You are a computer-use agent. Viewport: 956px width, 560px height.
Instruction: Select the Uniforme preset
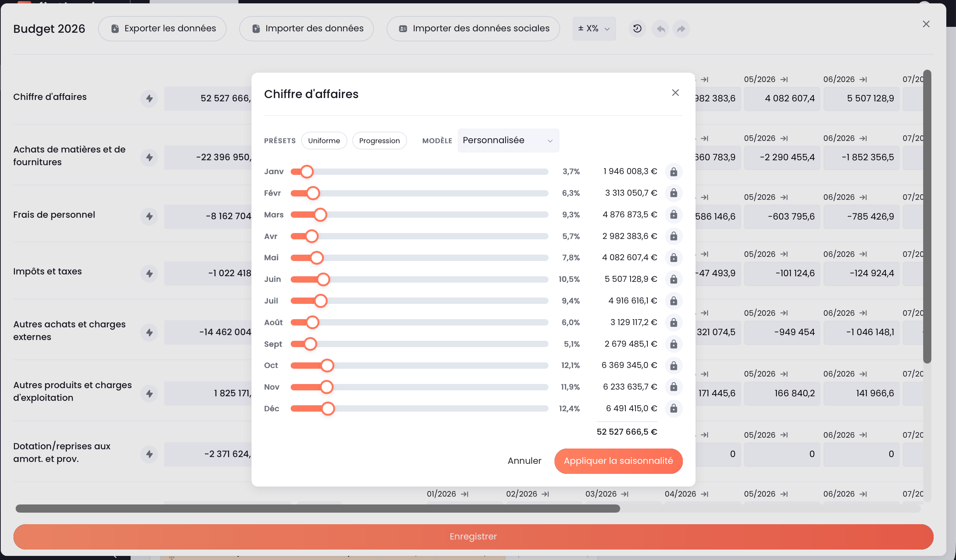pos(324,141)
